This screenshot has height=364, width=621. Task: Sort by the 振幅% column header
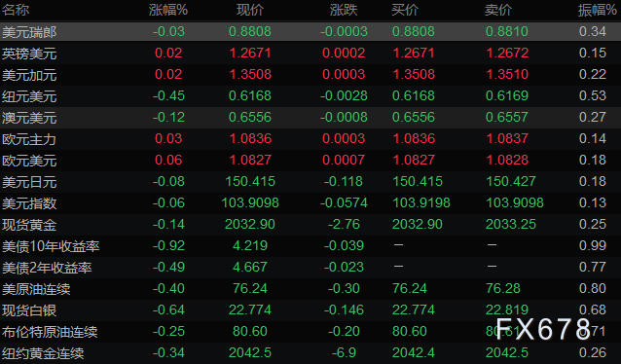point(598,10)
